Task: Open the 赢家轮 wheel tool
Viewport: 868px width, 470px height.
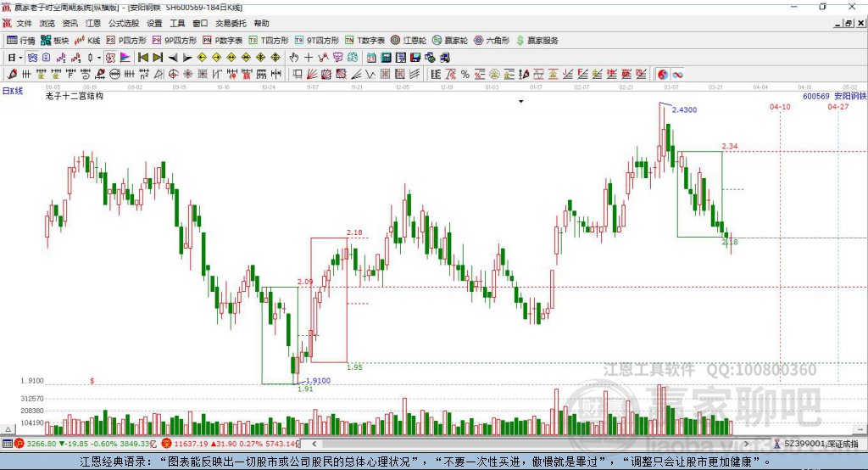Action: tap(450, 41)
